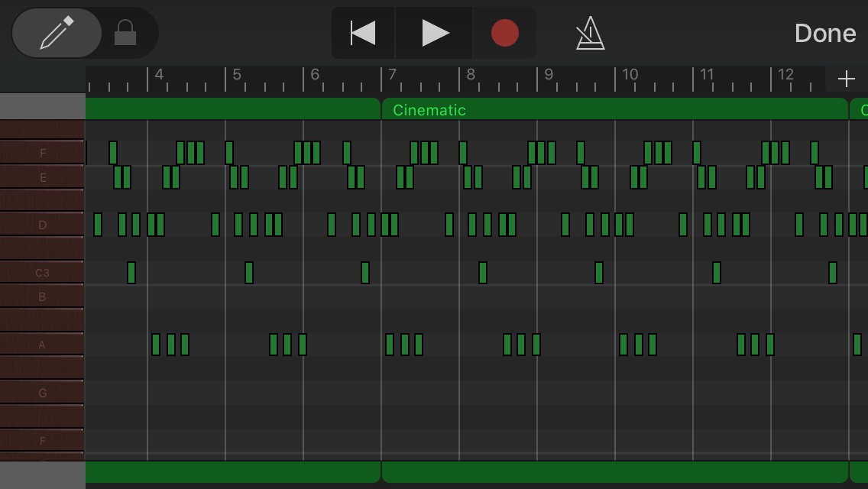Tap bar 9 on the ruler
This screenshot has height=489, width=868.
point(548,75)
